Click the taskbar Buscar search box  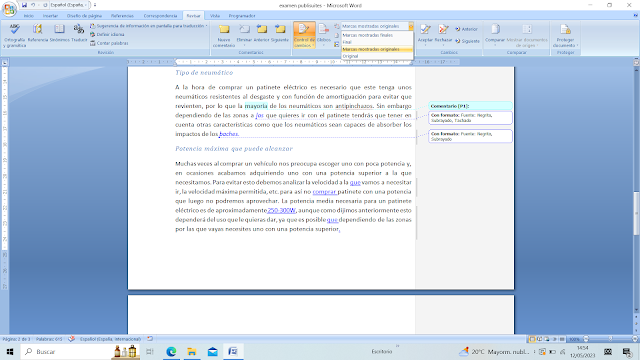(x=80, y=351)
